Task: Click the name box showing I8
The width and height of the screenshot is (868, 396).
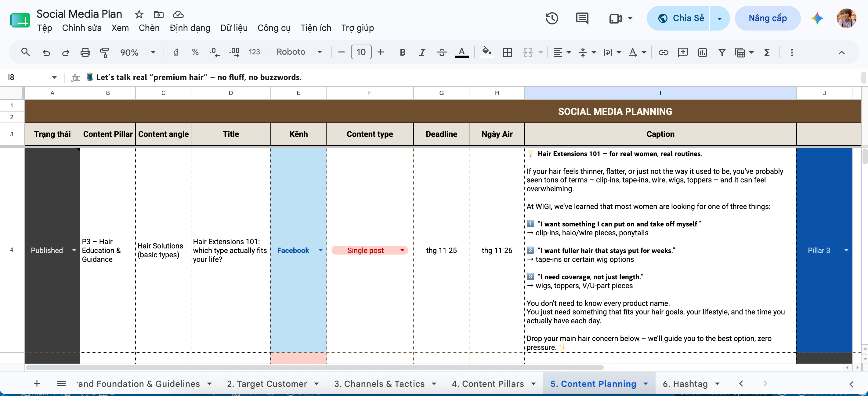Action: [x=32, y=78]
